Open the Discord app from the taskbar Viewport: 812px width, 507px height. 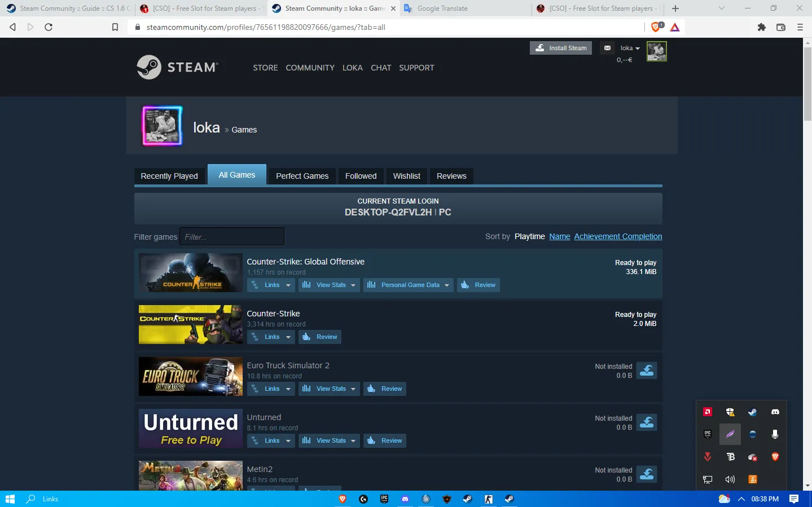405,499
